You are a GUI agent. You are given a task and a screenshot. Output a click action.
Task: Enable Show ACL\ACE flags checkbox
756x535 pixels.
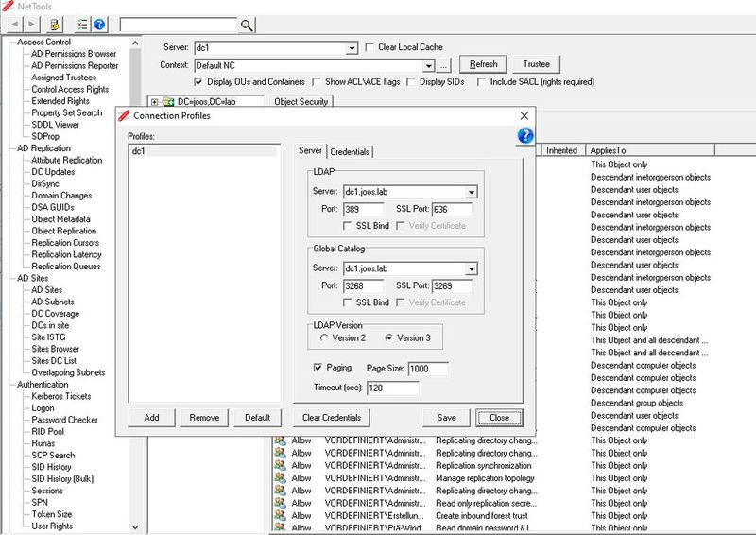click(x=317, y=82)
